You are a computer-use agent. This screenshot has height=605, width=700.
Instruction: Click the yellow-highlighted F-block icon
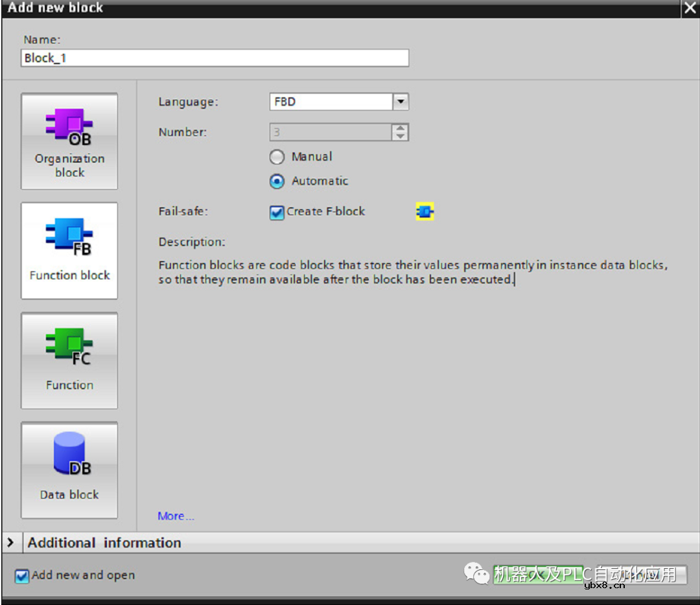(x=425, y=211)
